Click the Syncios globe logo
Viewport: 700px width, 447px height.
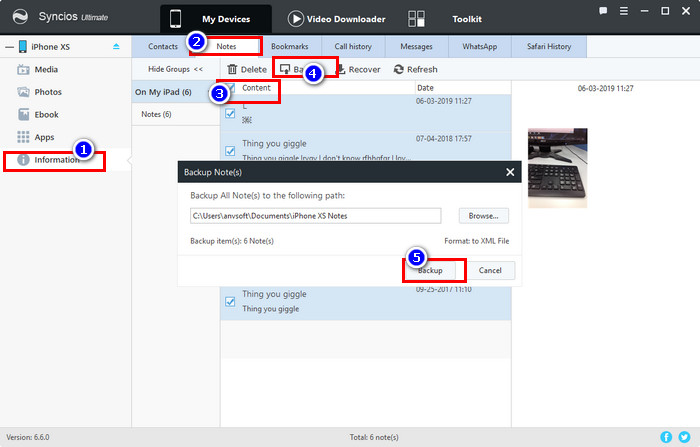point(20,17)
